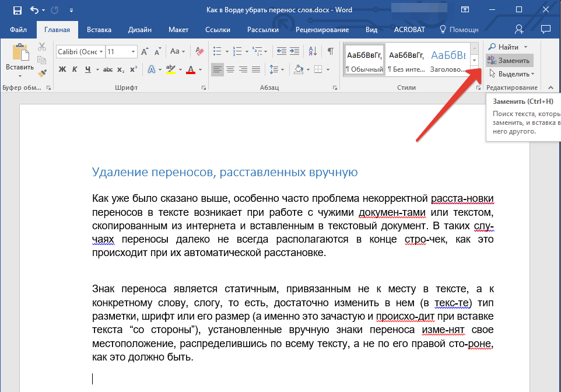The height and width of the screenshot is (392, 561).
Task: Click the Format Painter brush icon
Action: pos(42,73)
